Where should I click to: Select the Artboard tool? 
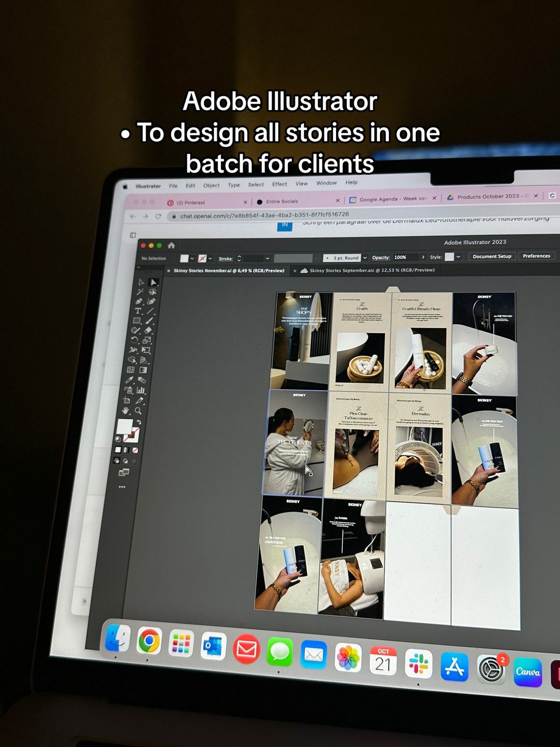(x=127, y=400)
